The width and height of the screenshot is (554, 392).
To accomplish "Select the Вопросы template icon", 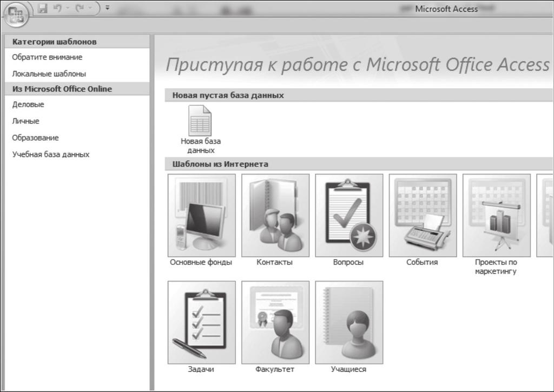I will (349, 215).
